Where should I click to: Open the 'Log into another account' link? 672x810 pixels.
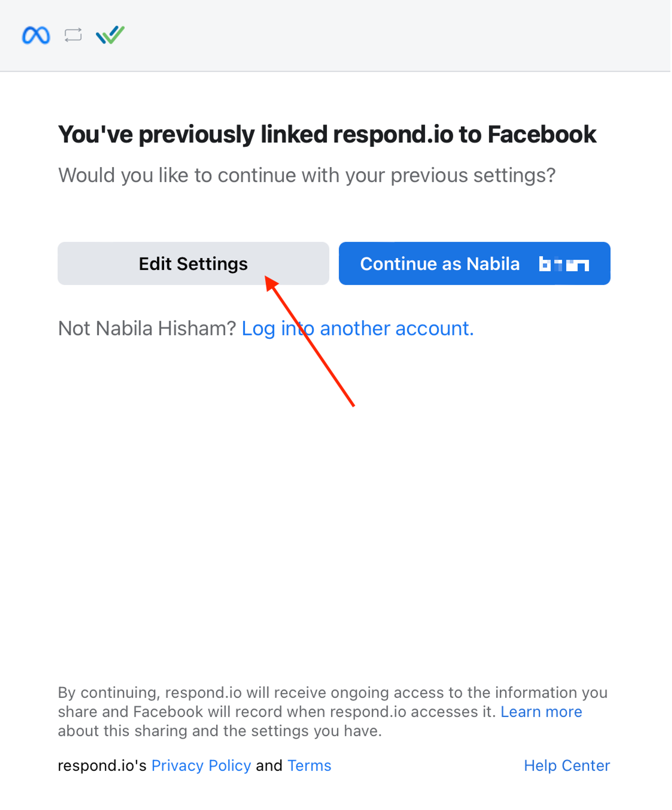coord(358,329)
